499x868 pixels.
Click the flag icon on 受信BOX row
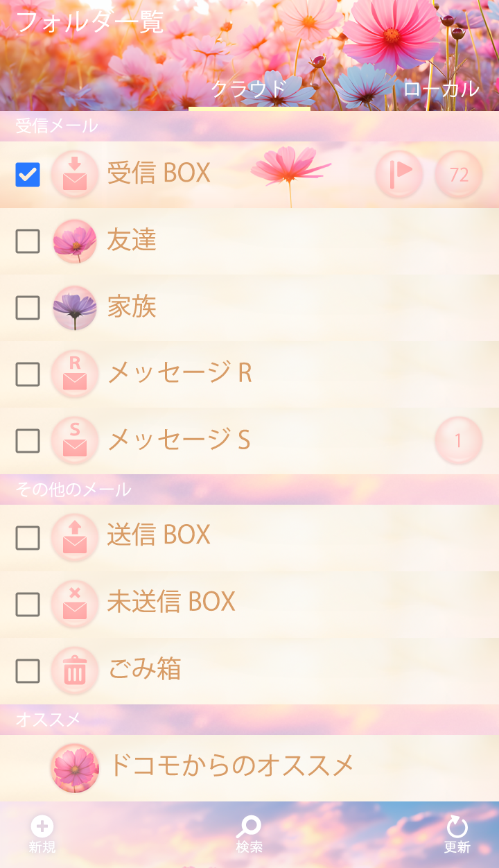click(x=399, y=175)
